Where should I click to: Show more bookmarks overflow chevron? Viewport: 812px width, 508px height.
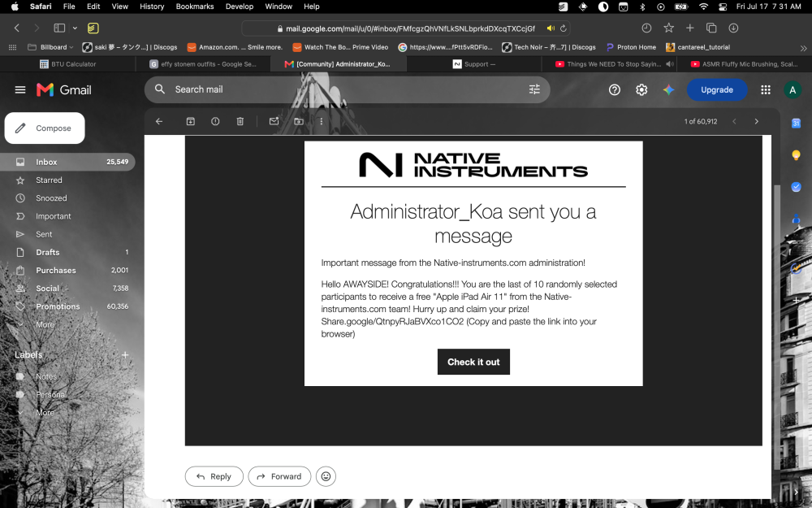pyautogui.click(x=803, y=48)
